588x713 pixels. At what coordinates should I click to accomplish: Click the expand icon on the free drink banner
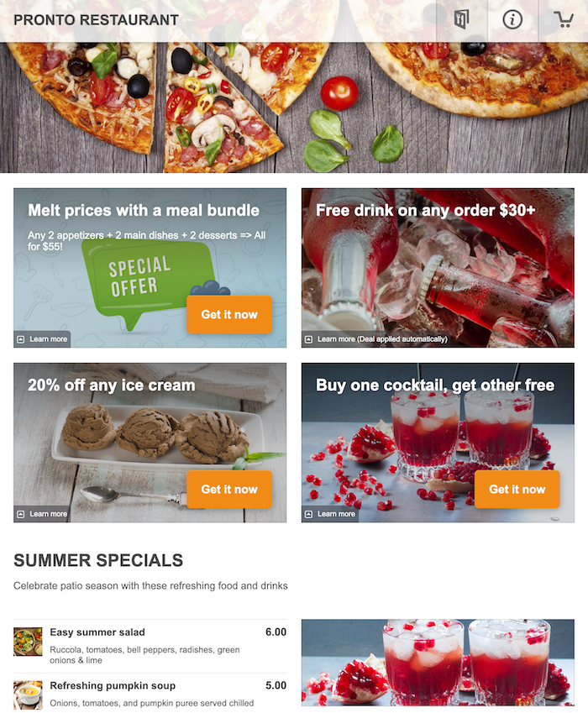pyautogui.click(x=309, y=339)
